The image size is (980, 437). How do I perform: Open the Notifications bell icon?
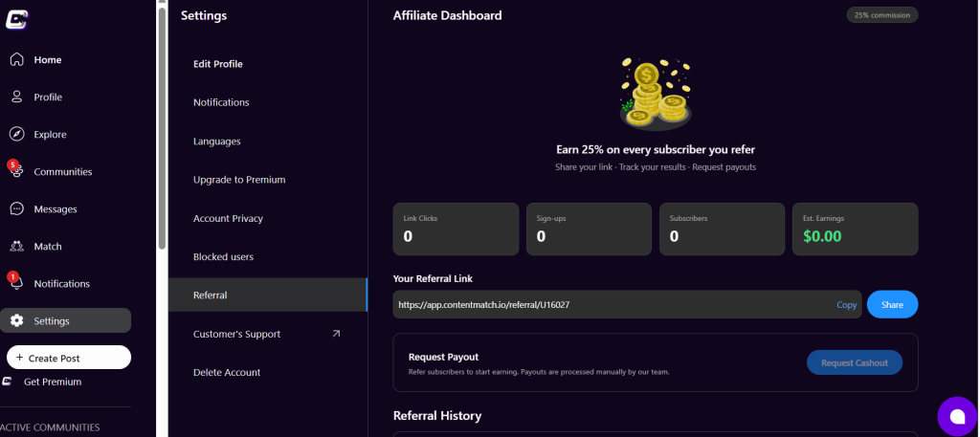[x=16, y=284]
